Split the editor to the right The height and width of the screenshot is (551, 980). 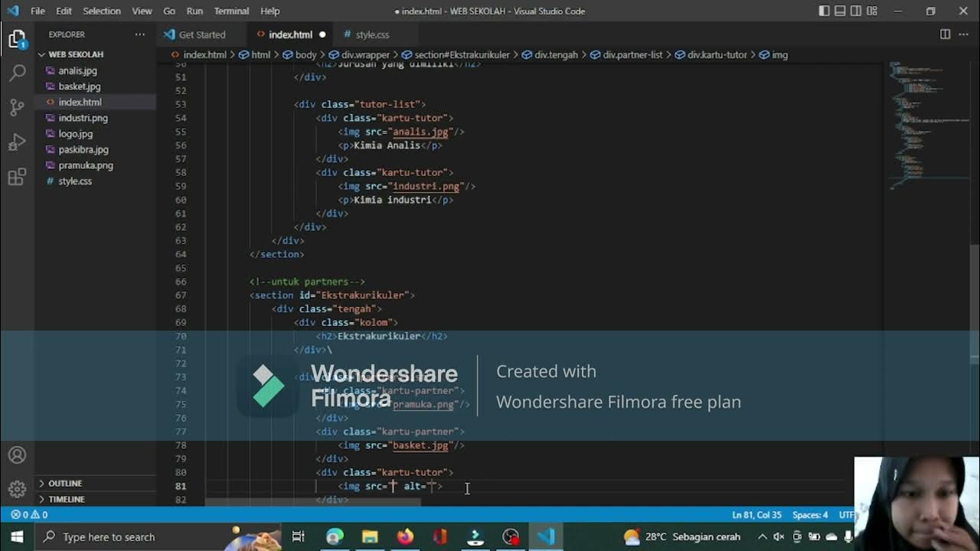click(945, 34)
